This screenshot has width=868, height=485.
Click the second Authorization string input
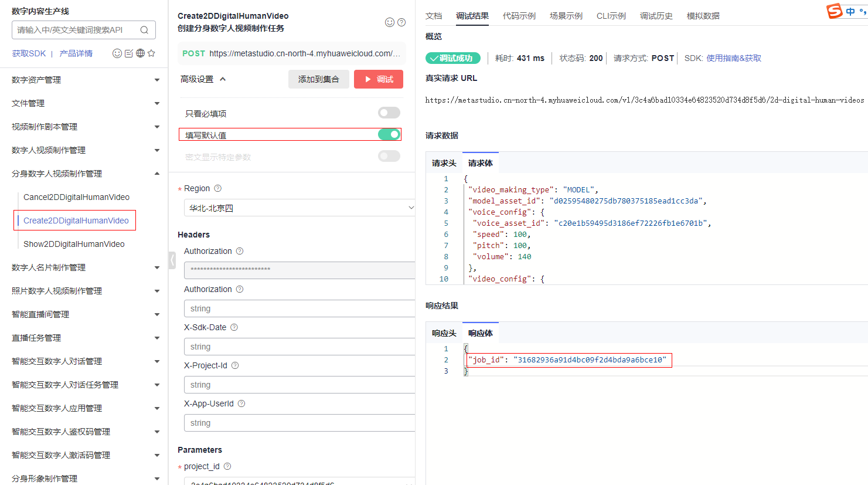click(x=299, y=308)
